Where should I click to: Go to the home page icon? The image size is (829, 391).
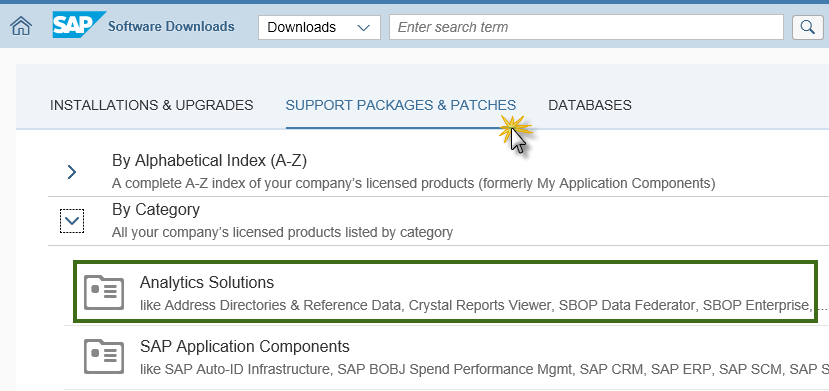click(22, 26)
